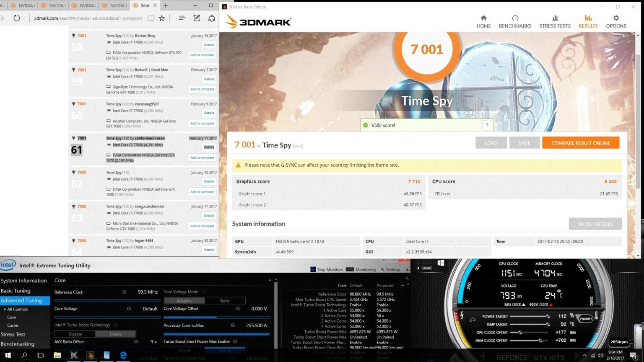
Task: Select Static core voltage mode
Action: (225, 301)
